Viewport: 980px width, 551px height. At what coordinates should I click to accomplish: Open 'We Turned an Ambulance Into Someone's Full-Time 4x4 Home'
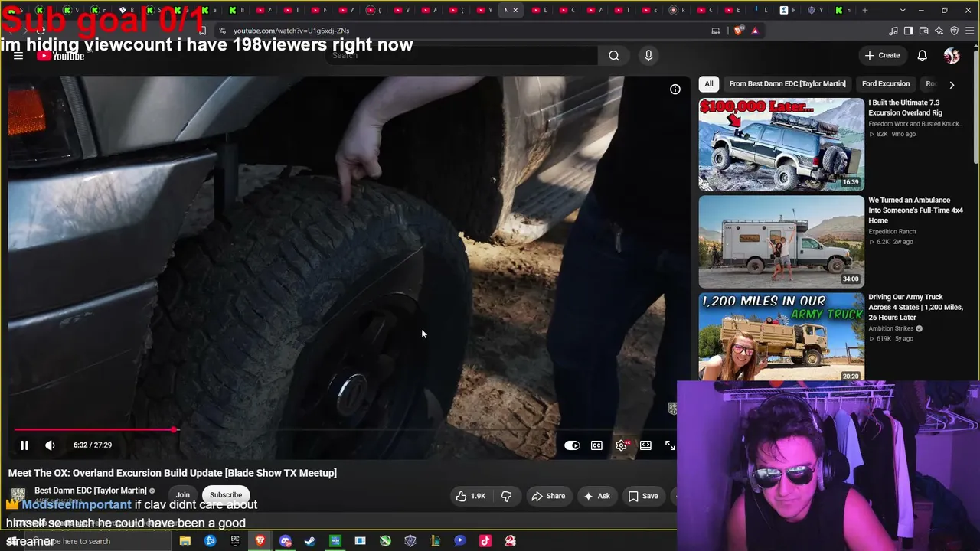[x=916, y=210]
